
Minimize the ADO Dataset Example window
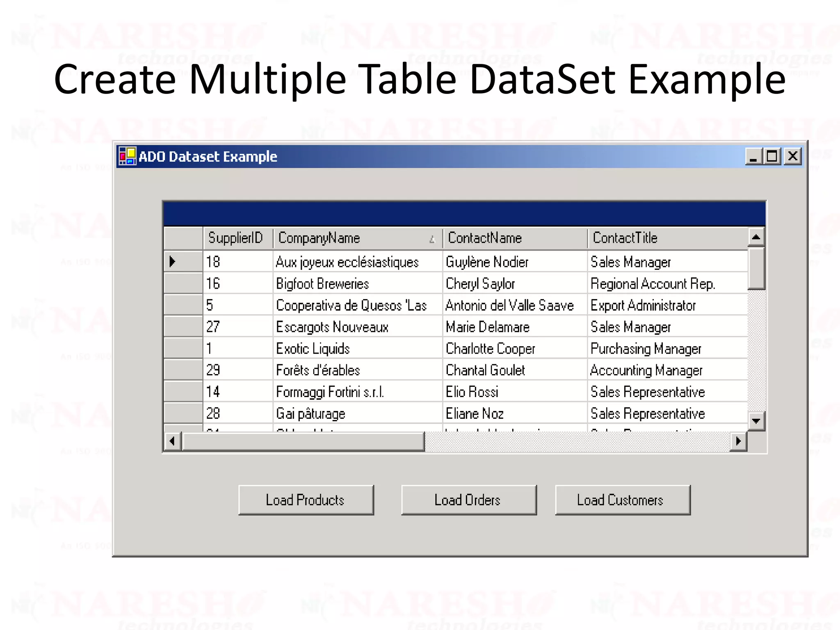753,156
